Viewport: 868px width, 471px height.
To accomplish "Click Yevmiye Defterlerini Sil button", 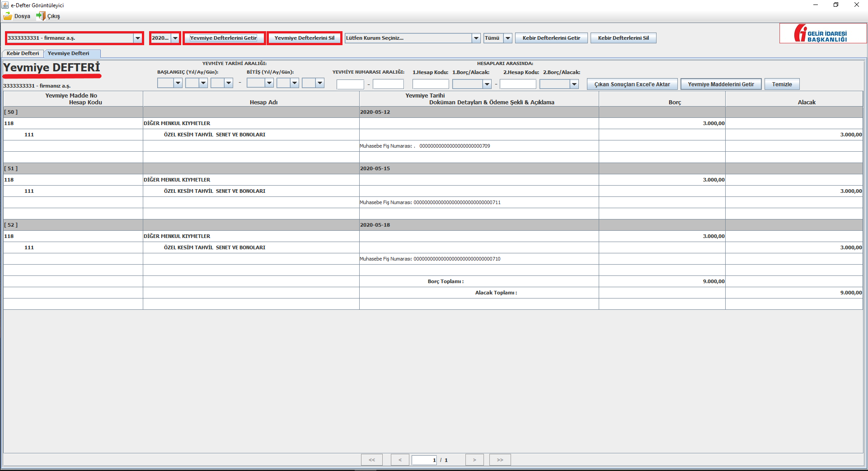I will [x=304, y=38].
